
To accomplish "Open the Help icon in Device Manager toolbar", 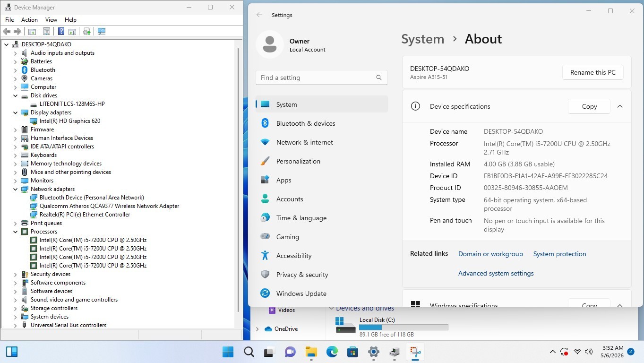I will (x=61, y=31).
